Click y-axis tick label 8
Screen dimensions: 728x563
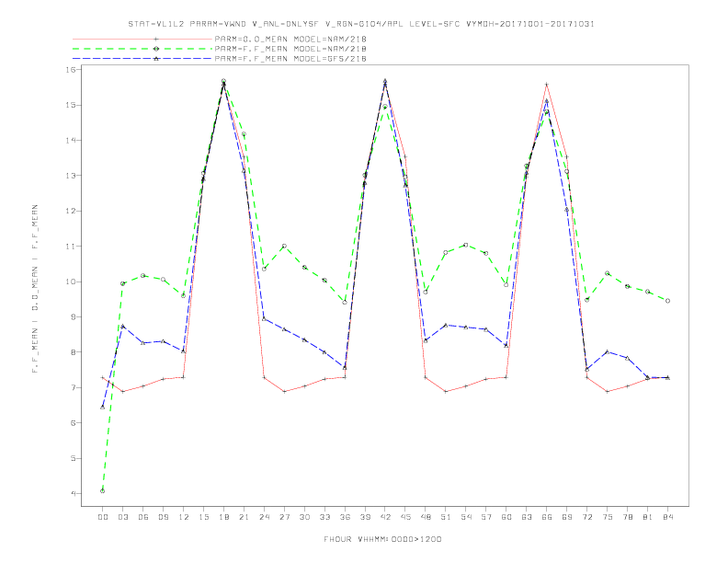73,352
